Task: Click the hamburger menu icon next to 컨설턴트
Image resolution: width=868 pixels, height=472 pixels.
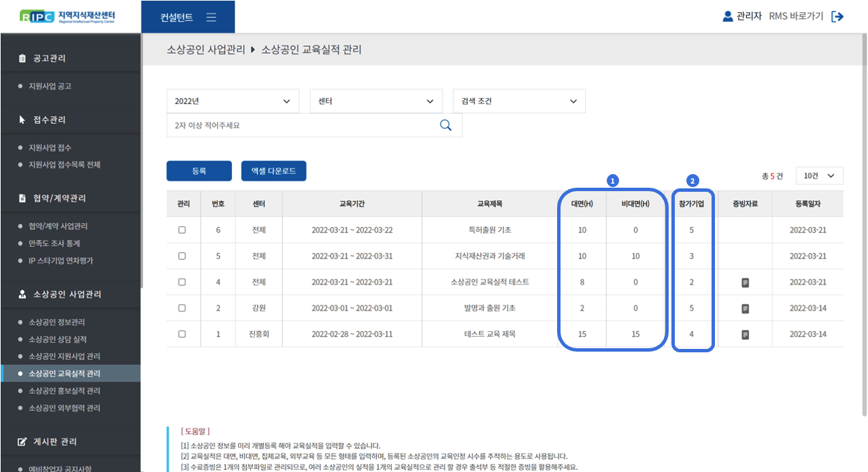Action: (211, 17)
